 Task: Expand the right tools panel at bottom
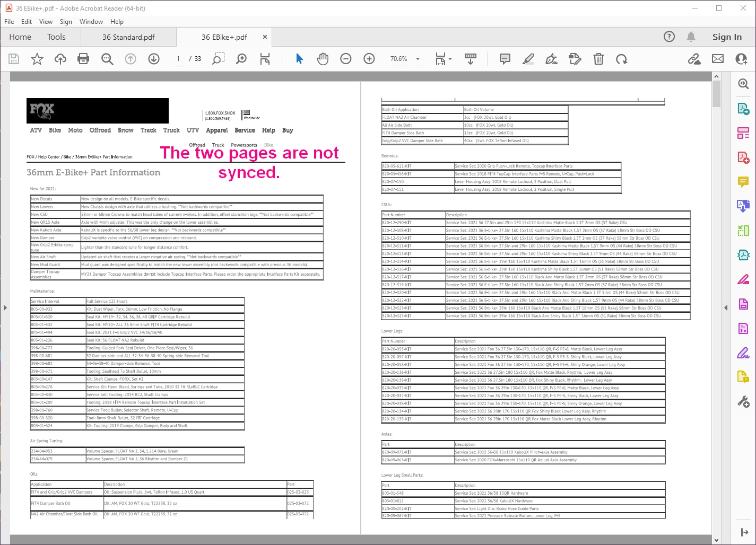(x=744, y=532)
